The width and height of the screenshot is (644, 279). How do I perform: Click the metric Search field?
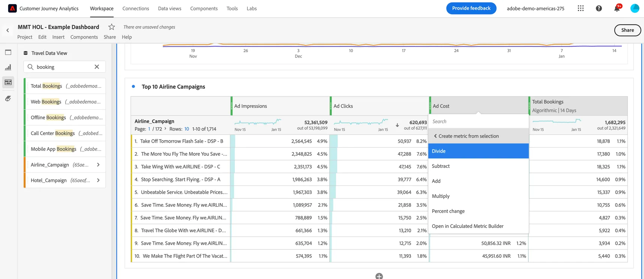[478, 121]
